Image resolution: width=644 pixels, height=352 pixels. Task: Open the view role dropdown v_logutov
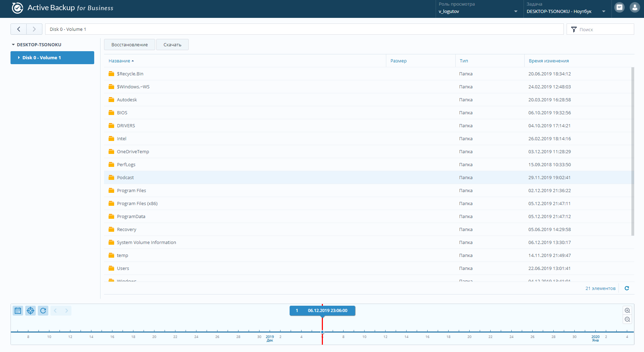point(478,11)
